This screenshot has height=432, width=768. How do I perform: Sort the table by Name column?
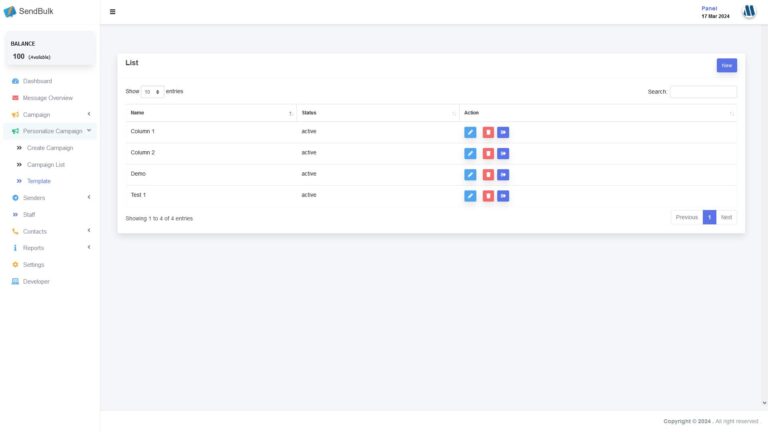point(209,113)
